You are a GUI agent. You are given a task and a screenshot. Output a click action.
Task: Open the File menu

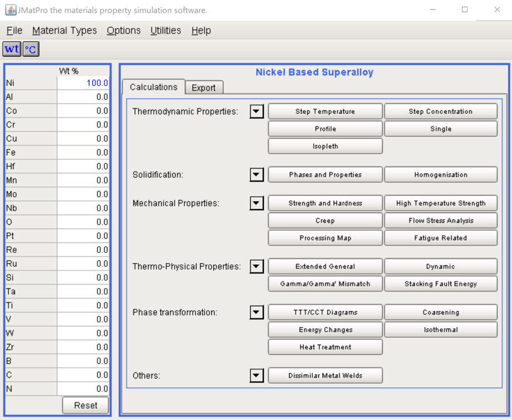[x=14, y=31]
